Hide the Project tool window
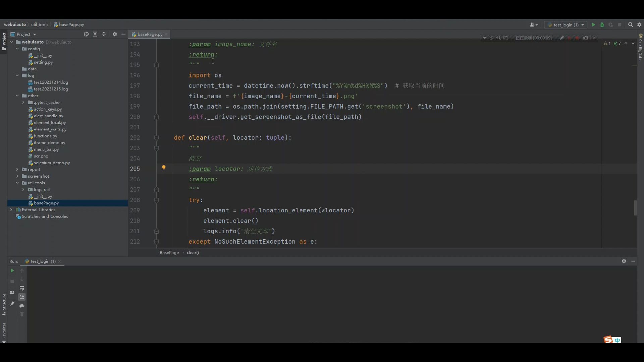644x362 pixels. (123, 34)
